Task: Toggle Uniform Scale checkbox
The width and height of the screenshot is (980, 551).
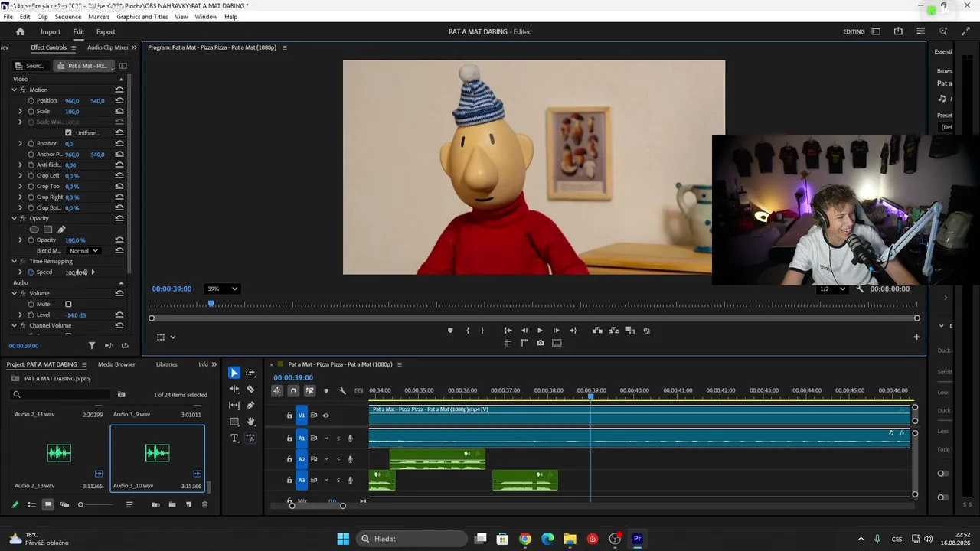Action: coord(68,133)
